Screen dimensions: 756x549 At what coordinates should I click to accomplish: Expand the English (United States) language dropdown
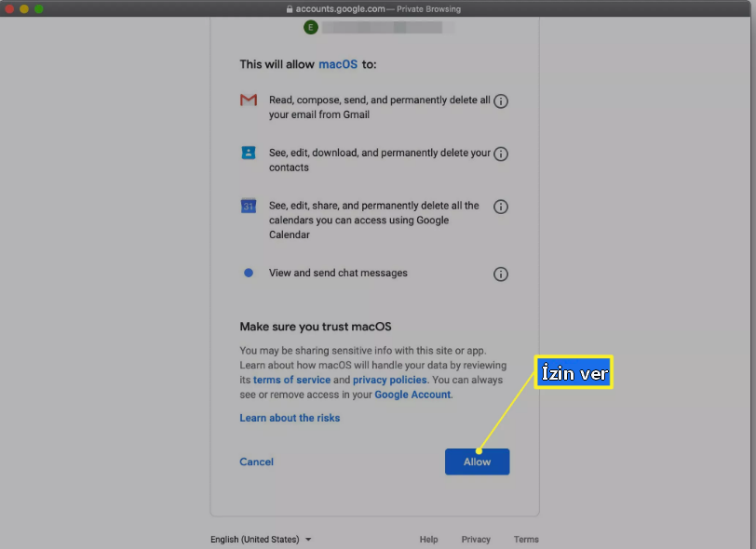(x=261, y=539)
